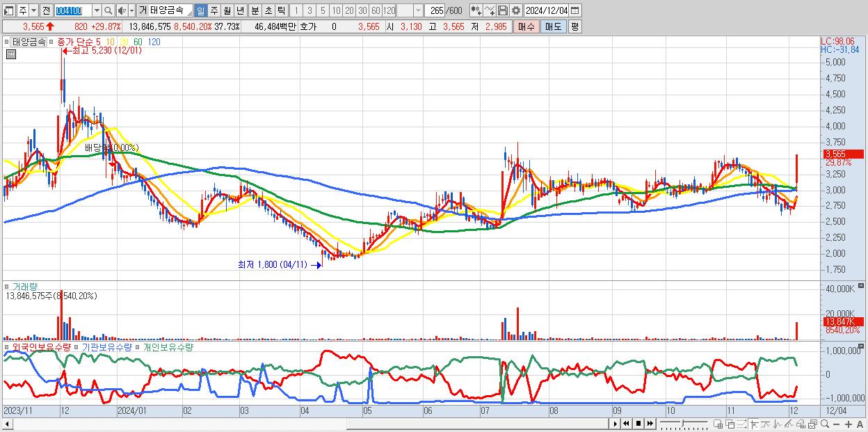The height and width of the screenshot is (432, 868).
Task: Click the trend line drawing icon
Action: pos(766,424)
